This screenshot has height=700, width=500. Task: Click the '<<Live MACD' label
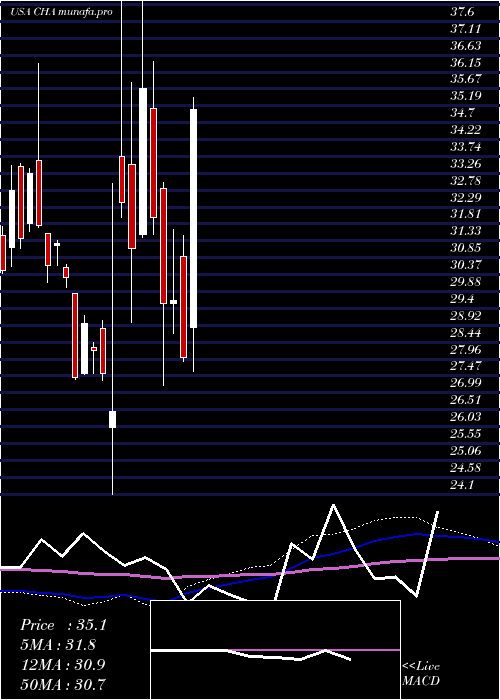(x=421, y=673)
